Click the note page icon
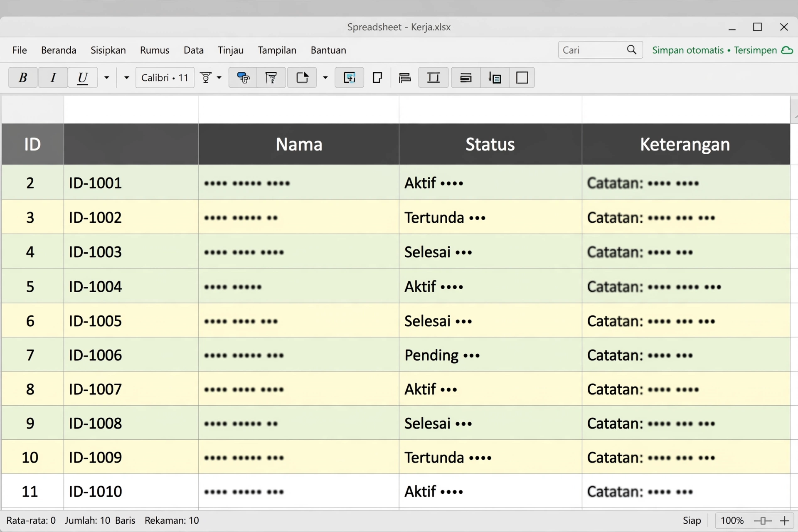The image size is (798, 532). point(377,78)
